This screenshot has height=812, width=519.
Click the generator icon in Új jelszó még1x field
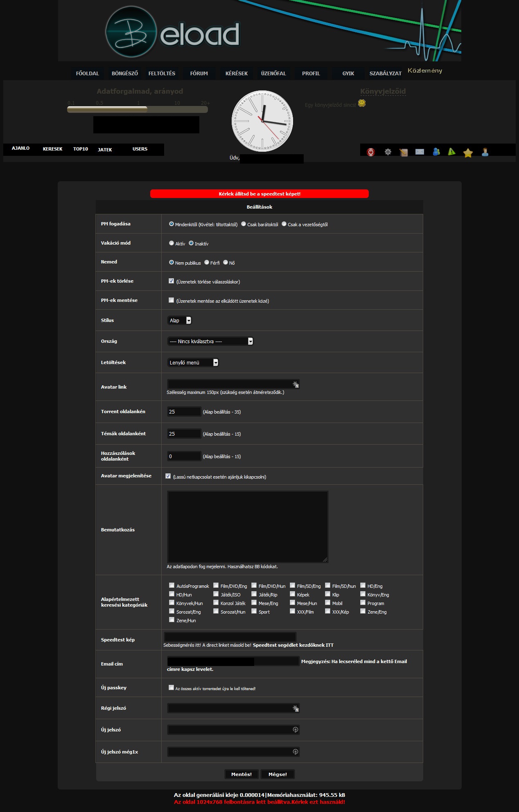tap(295, 752)
